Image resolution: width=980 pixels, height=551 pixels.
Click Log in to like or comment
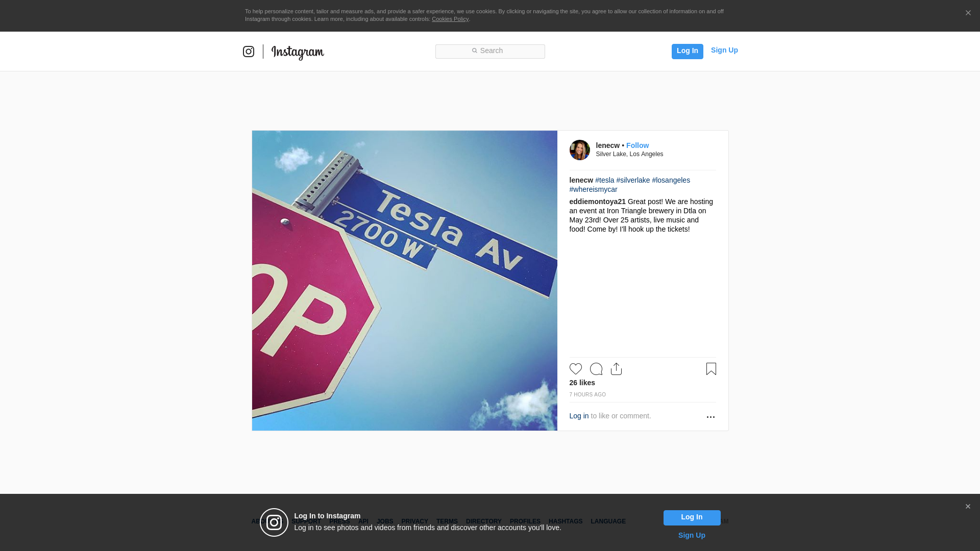(x=579, y=416)
